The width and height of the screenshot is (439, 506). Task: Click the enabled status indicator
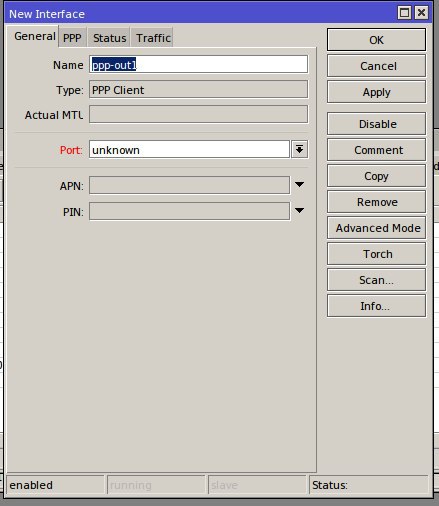(x=55, y=485)
